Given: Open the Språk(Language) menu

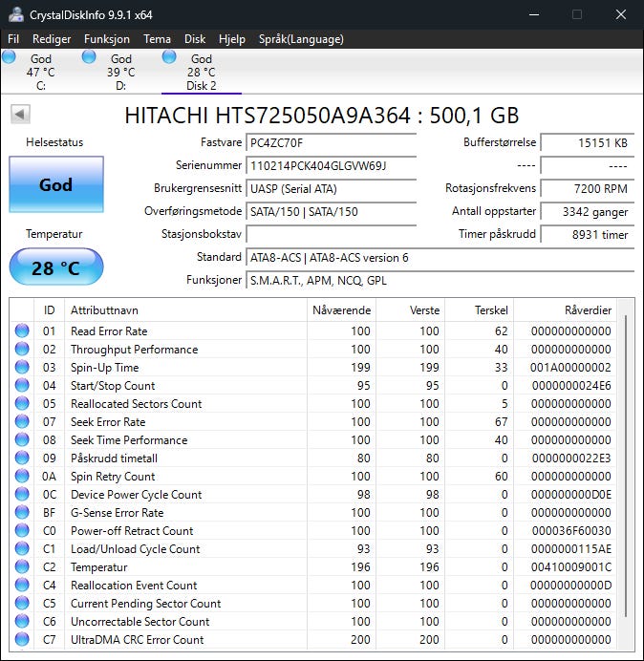Looking at the screenshot, I should [301, 39].
